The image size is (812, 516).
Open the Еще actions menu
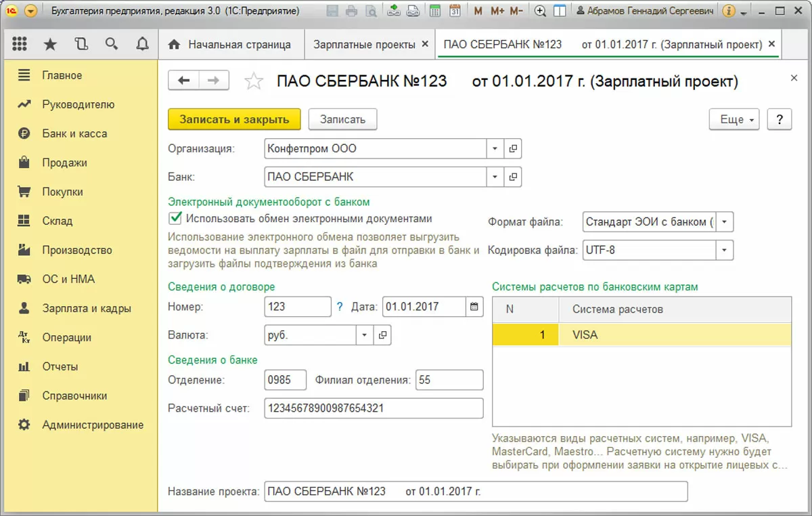(734, 119)
